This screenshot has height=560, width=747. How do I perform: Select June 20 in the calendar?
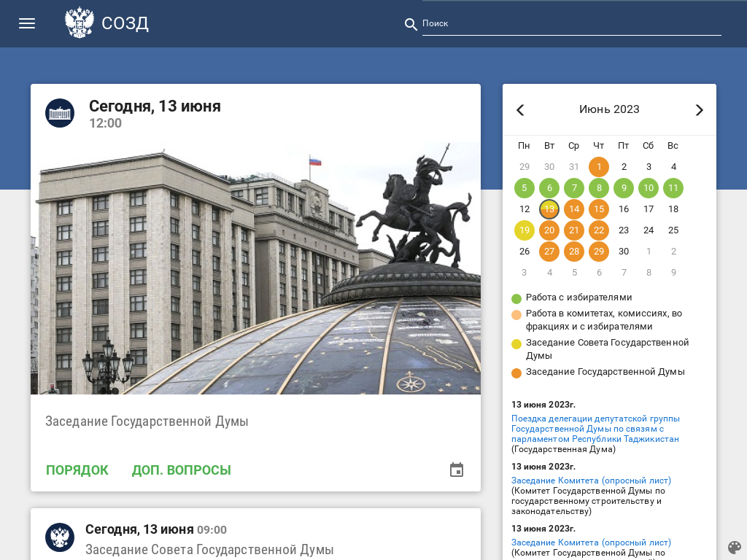[x=549, y=230]
